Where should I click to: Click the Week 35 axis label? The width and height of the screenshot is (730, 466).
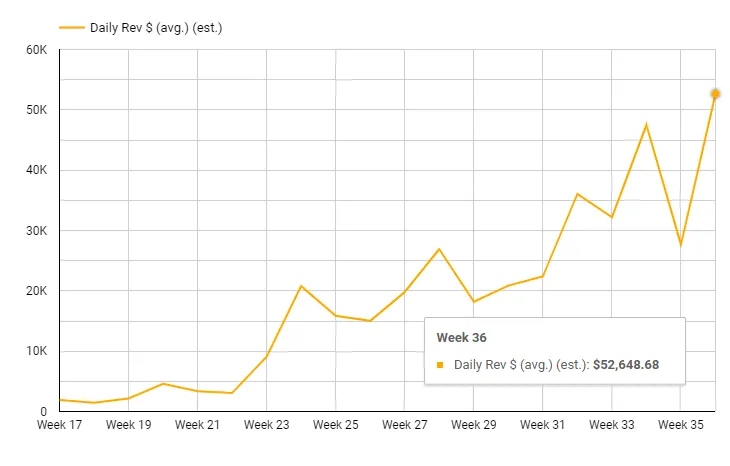click(681, 425)
